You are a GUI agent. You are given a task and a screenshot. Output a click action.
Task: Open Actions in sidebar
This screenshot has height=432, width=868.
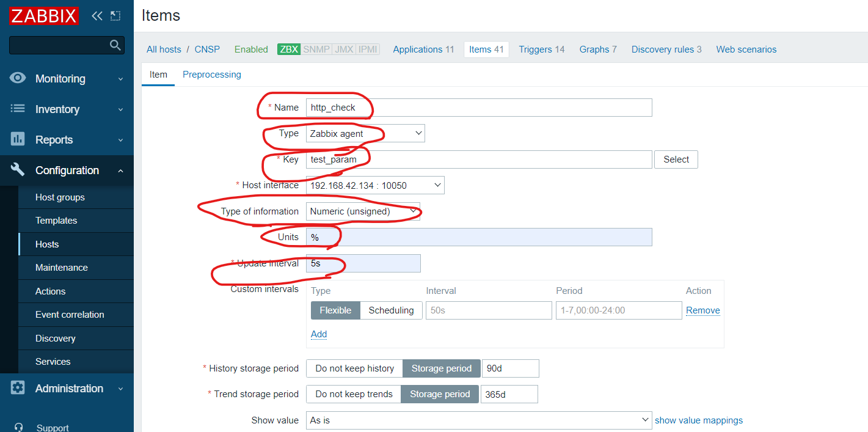[76, 291]
